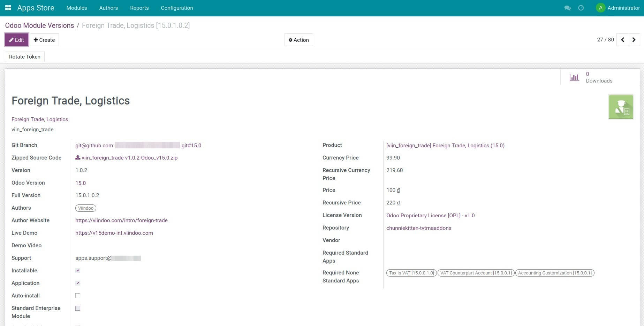Go to the next record arrow
Image resolution: width=644 pixels, height=326 pixels.
click(634, 40)
